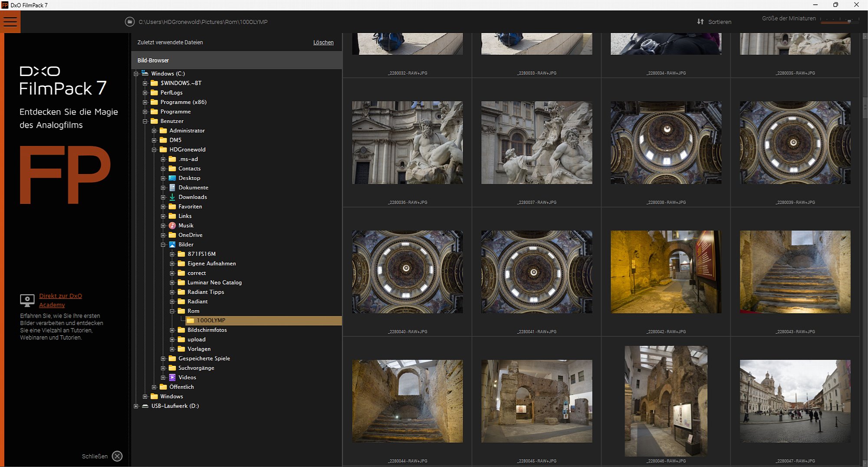Select the Videos folder icon
Image resolution: width=868 pixels, height=467 pixels.
point(172,378)
